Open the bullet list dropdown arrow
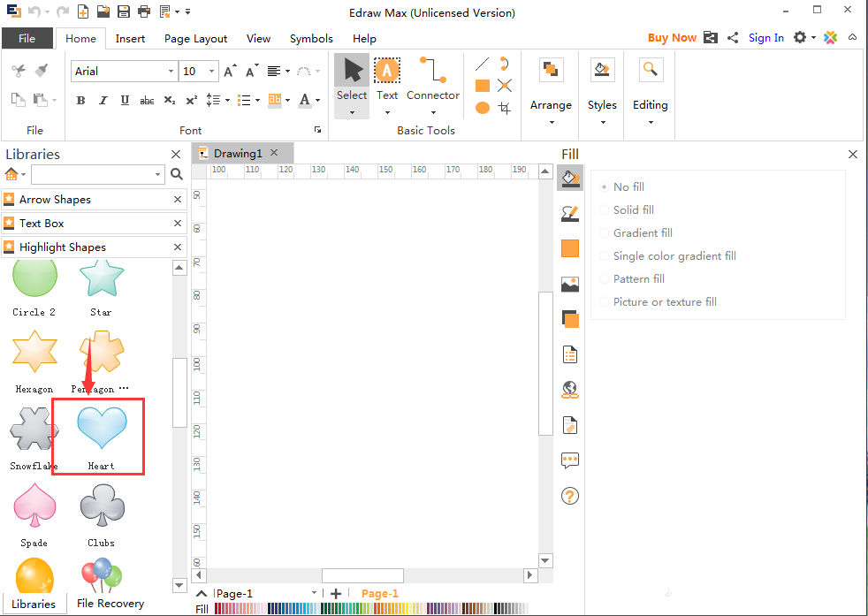Image resolution: width=868 pixels, height=616 pixels. coord(257,100)
